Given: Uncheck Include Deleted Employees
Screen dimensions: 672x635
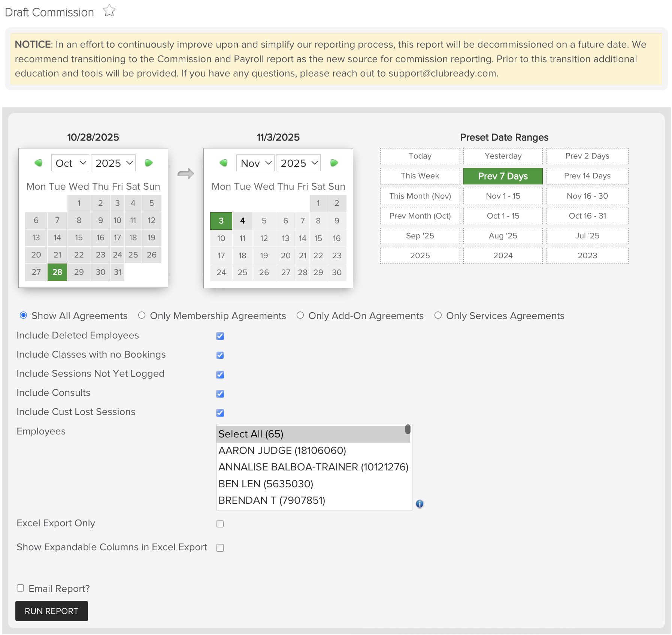Looking at the screenshot, I should (x=220, y=336).
